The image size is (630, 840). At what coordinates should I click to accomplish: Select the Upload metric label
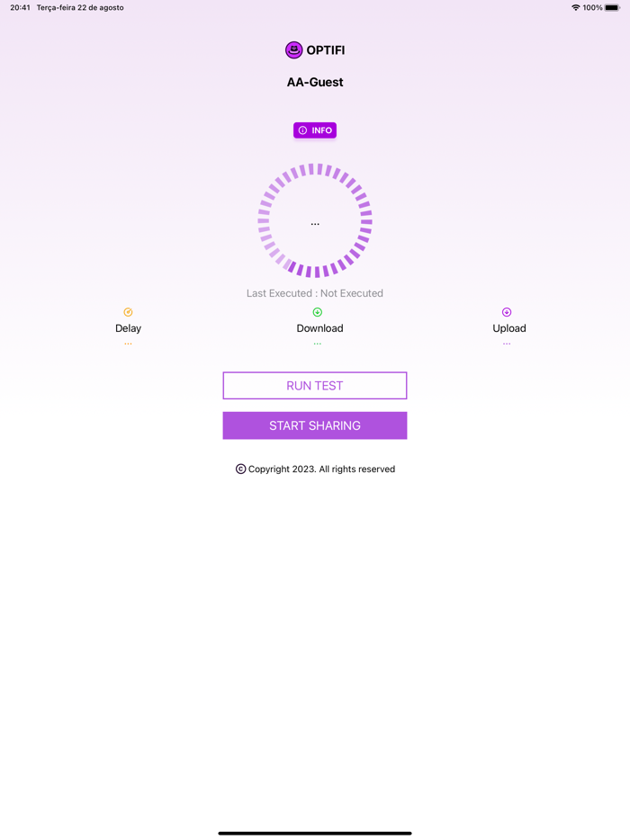pos(508,328)
